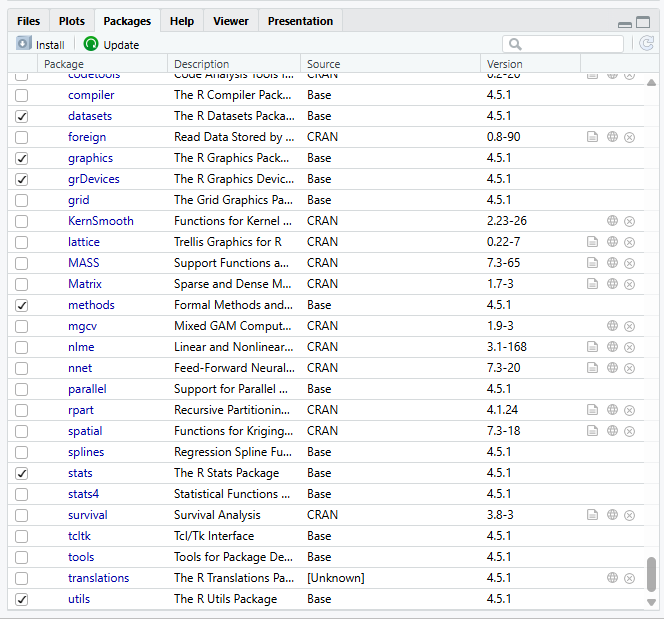Uncheck the utils package

[x=22, y=600]
